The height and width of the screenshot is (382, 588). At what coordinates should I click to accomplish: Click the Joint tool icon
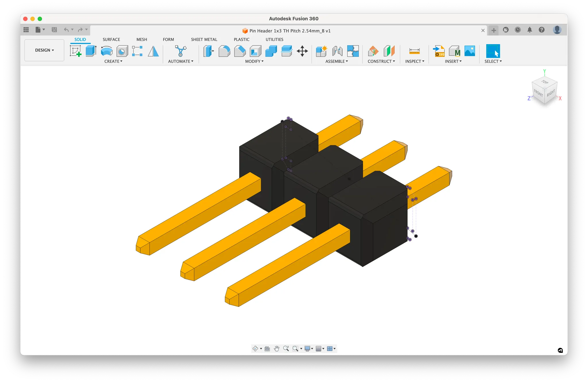337,51
